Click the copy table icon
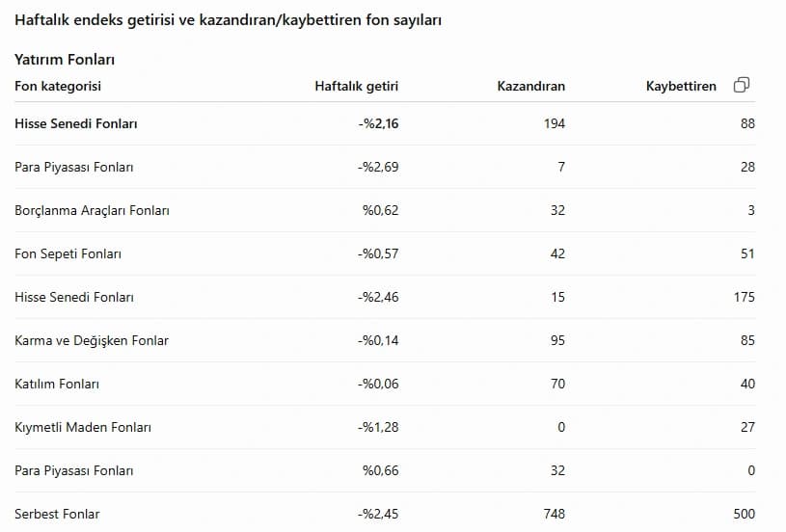The width and height of the screenshot is (786, 532). (x=742, y=85)
